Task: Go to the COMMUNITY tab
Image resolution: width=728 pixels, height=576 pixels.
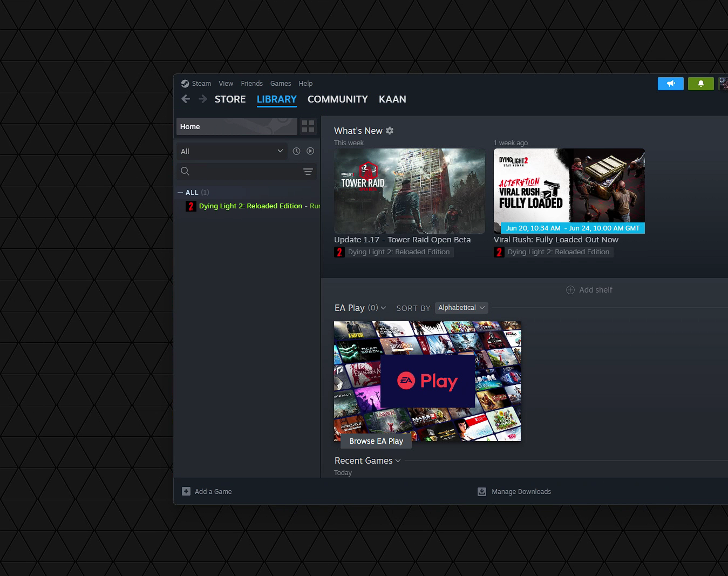Action: tap(338, 99)
